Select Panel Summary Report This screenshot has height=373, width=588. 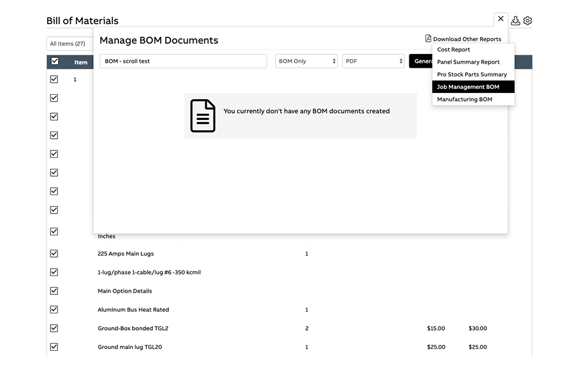473,62
